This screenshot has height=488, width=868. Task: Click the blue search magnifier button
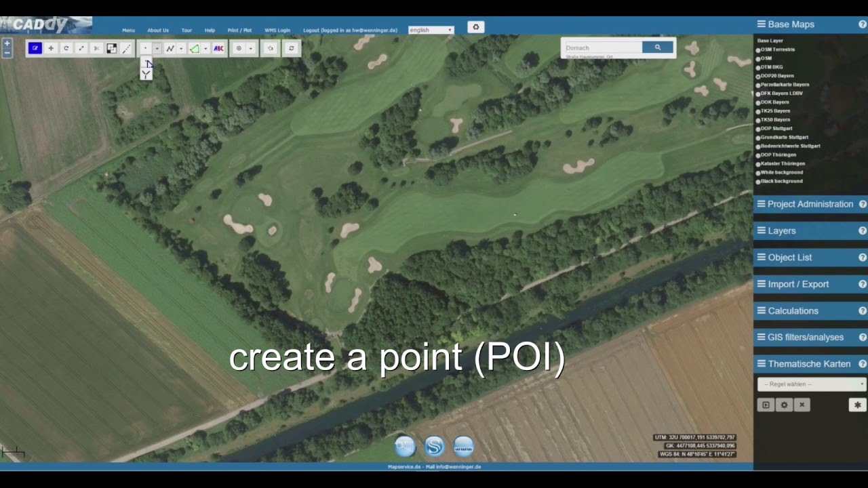[658, 47]
